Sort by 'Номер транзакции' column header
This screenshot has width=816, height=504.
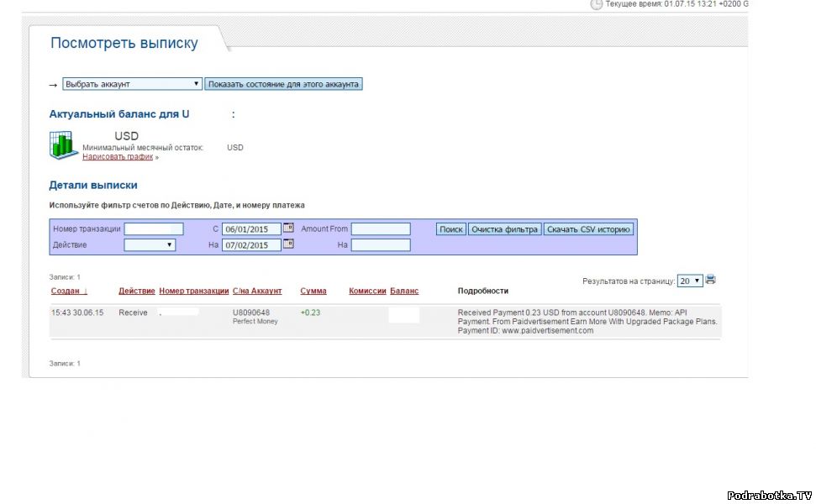pyautogui.click(x=193, y=291)
